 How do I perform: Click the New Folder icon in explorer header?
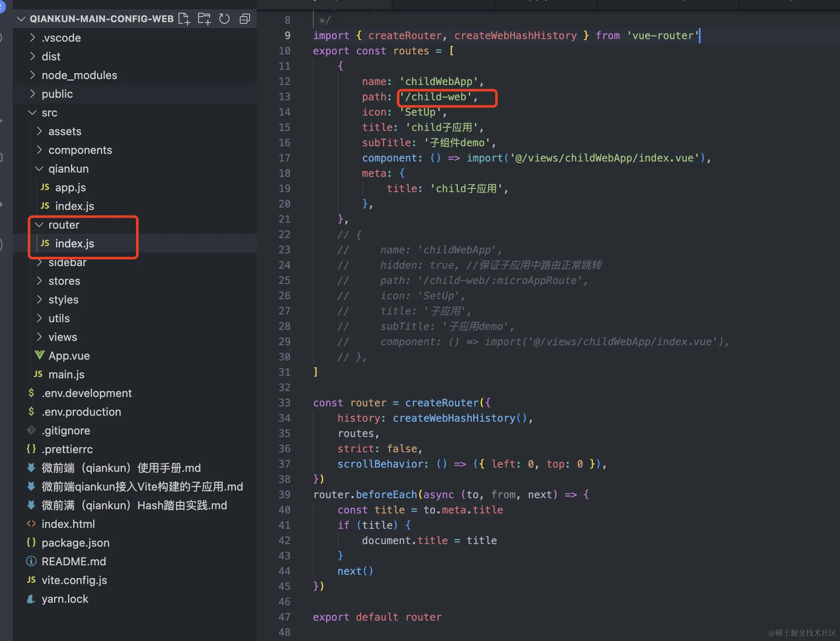(x=204, y=19)
